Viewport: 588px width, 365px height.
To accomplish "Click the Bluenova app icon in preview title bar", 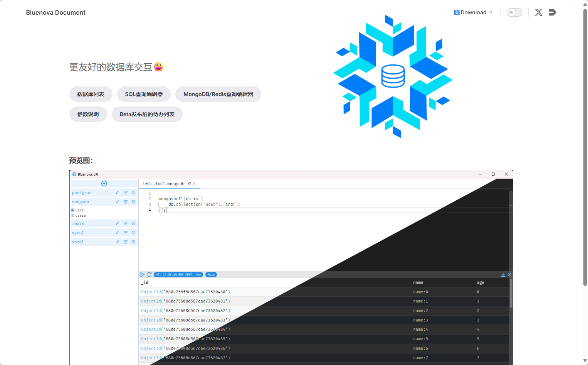I will (74, 174).
